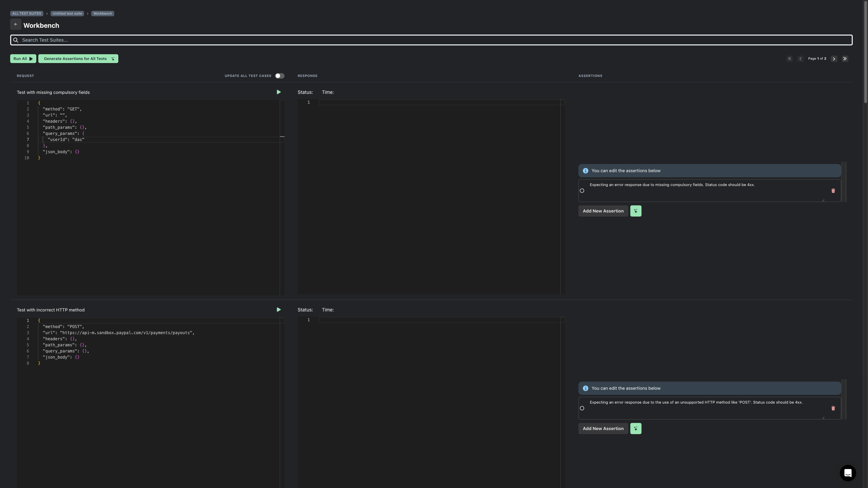The width and height of the screenshot is (868, 488).
Task: Toggle Update All Test Cases switch
Action: coord(279,76)
